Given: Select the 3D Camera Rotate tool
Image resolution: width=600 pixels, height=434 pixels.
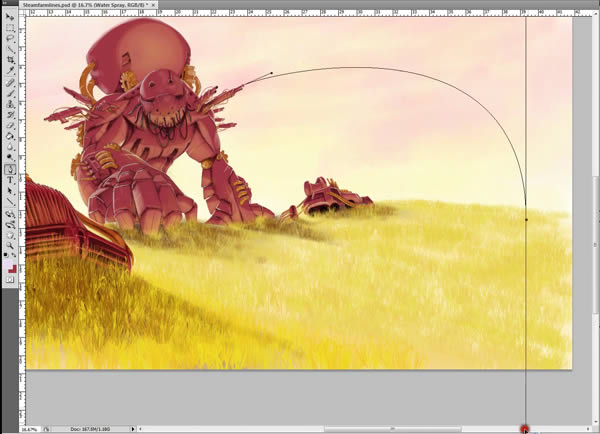Looking at the screenshot, I should 10,224.
